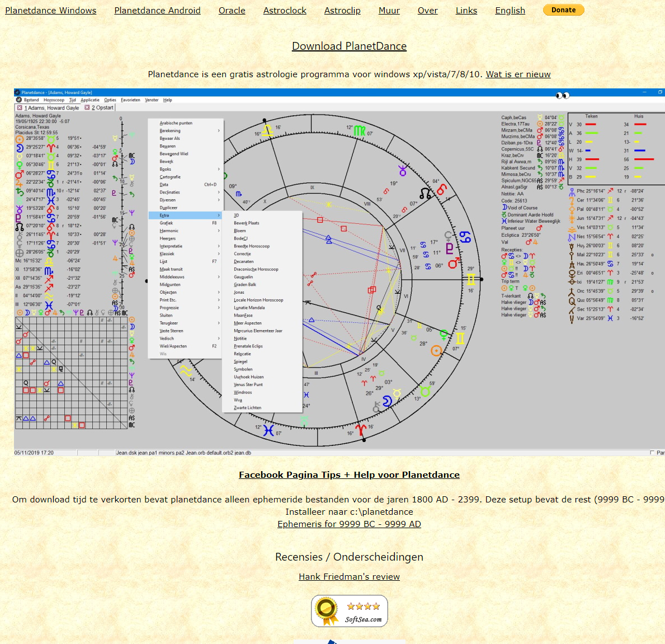The height and width of the screenshot is (644, 665).
Task: Select Draconische Horoscoop in the Extra submenu
Action: [x=256, y=269]
